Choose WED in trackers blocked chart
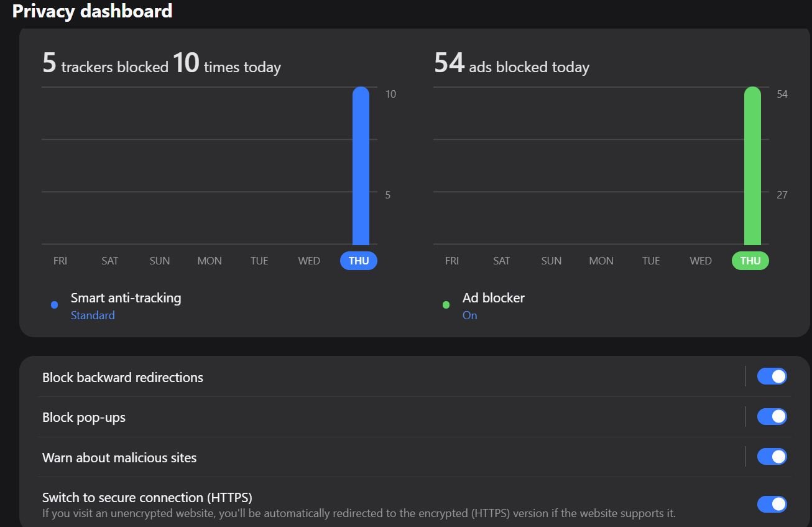Screen dimensions: 812x527 pos(309,261)
